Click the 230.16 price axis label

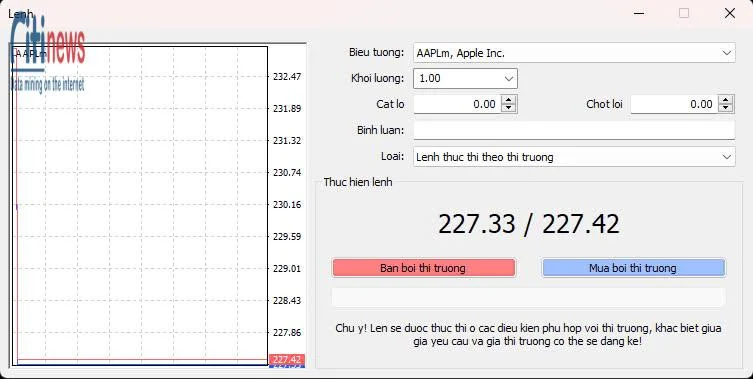(x=287, y=205)
